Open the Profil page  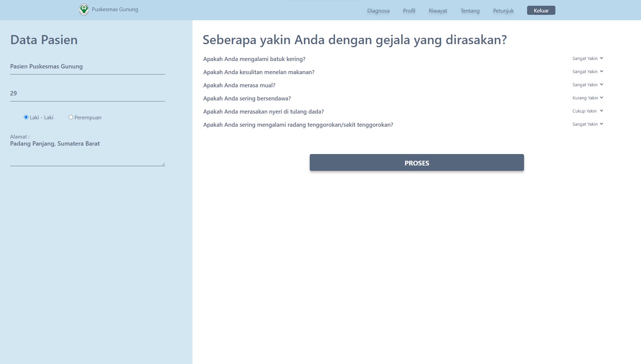tap(409, 11)
